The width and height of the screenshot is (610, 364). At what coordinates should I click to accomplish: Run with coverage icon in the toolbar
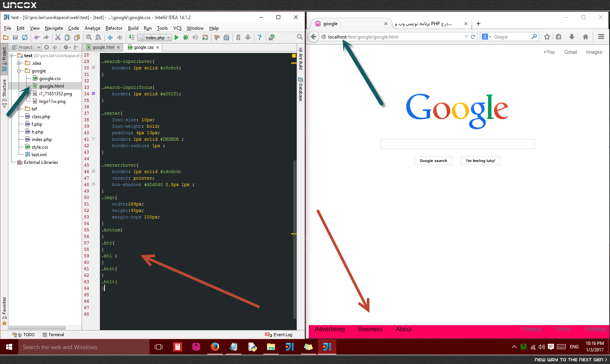click(x=196, y=37)
